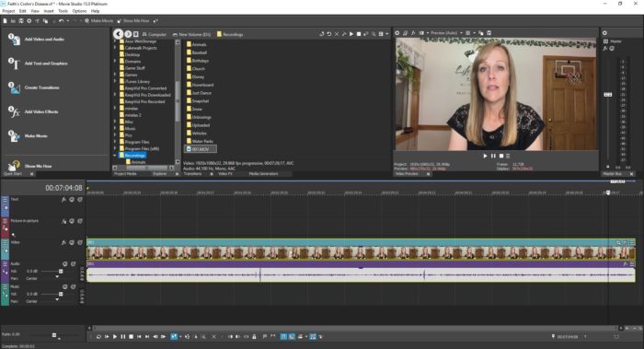Click Text track FX icon

click(63, 200)
